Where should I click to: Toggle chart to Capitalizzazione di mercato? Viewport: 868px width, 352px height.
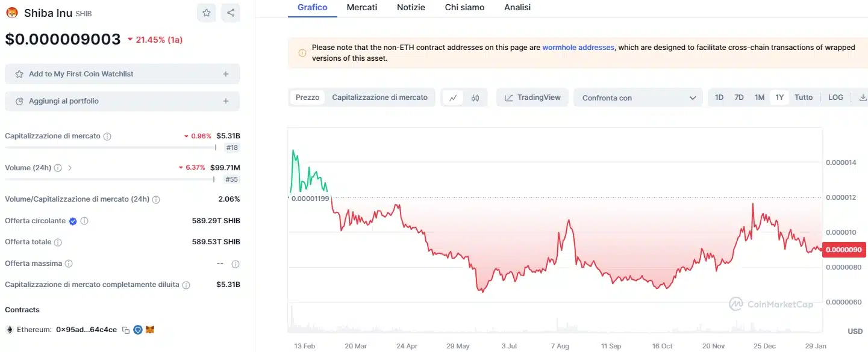(x=379, y=97)
